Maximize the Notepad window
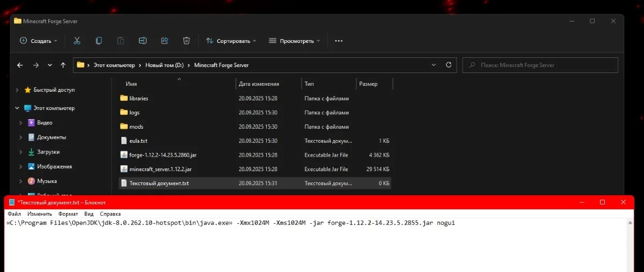Image resolution: width=644 pixels, height=272 pixels. (602, 202)
